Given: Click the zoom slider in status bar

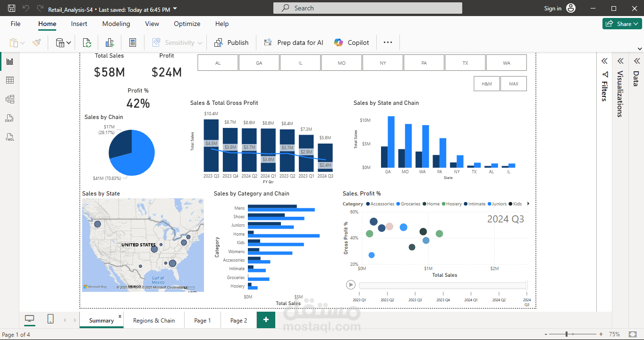Looking at the screenshot, I should point(567,334).
